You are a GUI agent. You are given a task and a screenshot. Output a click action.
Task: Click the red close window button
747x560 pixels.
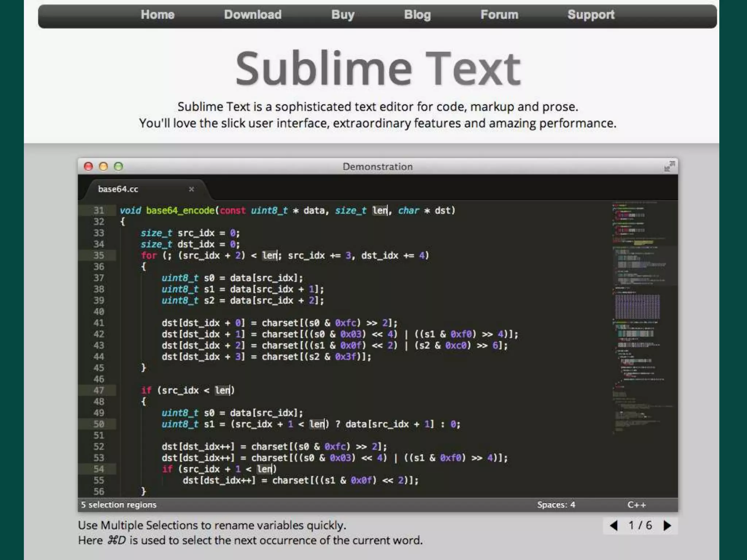pos(88,167)
